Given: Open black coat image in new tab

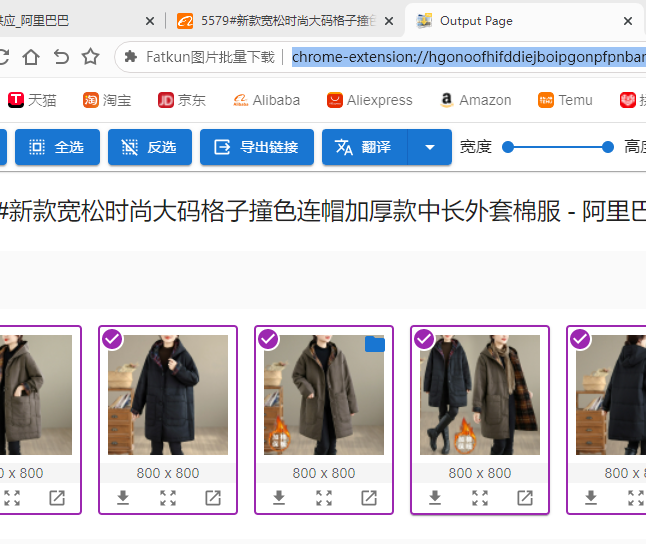Looking at the screenshot, I should point(213,498).
